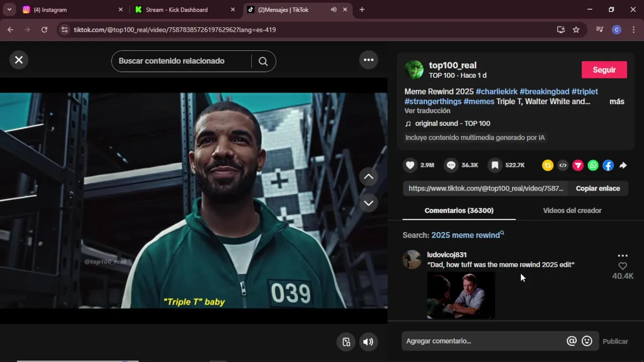Share video to Facebook

coord(608,165)
